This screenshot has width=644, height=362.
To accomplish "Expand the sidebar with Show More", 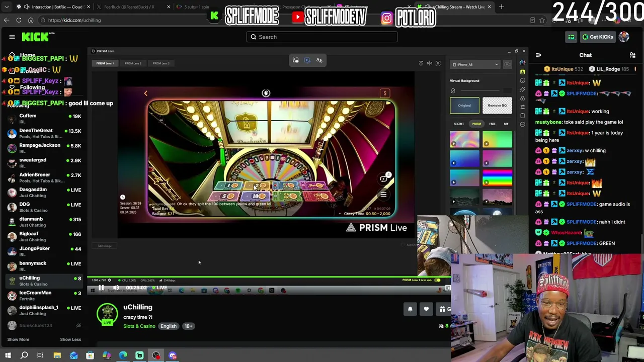I will pyautogui.click(x=18, y=339).
